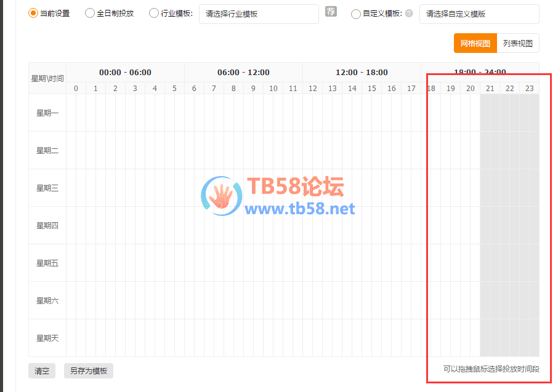Click the hour 21 column header
The image size is (558, 392).
(490, 89)
